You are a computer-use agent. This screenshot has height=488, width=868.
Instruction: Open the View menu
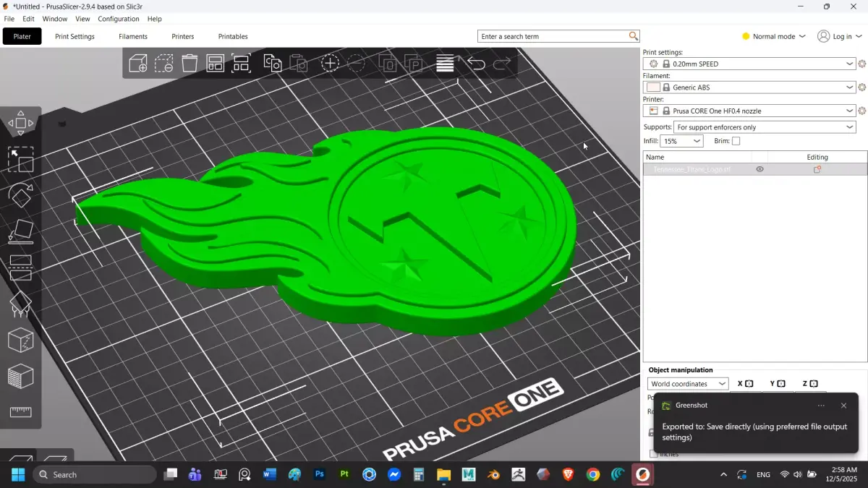[83, 19]
